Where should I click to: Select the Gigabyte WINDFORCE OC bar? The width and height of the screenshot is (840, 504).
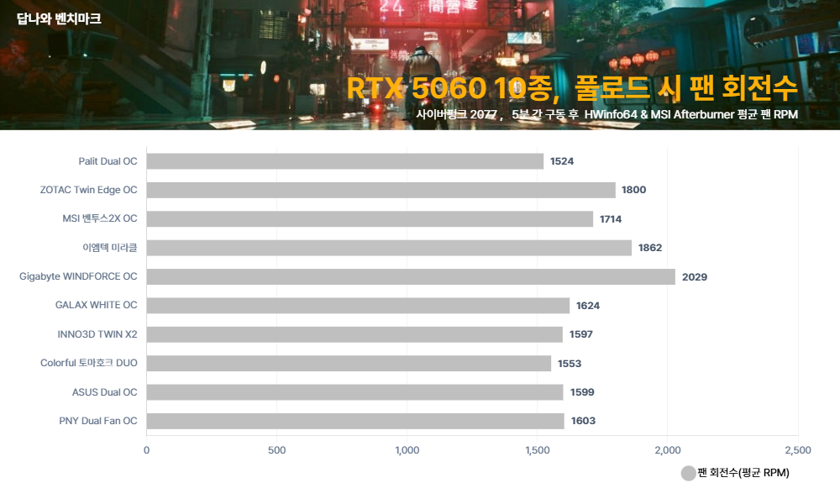pos(411,276)
